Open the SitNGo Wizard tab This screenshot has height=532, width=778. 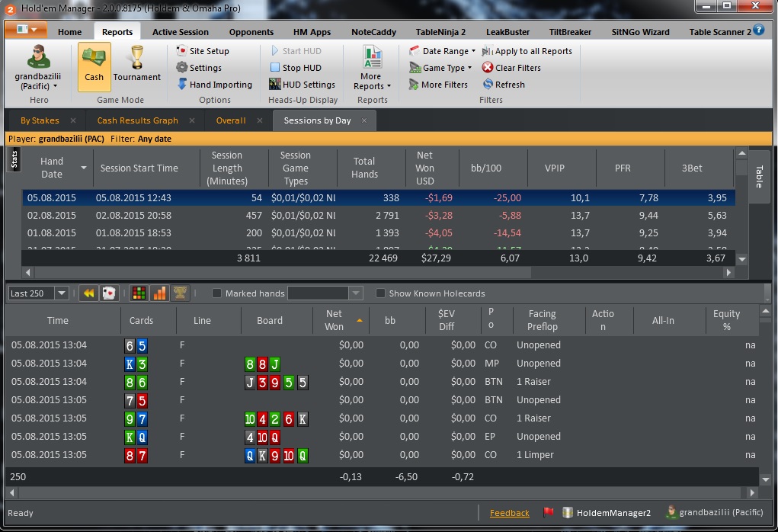pos(640,32)
